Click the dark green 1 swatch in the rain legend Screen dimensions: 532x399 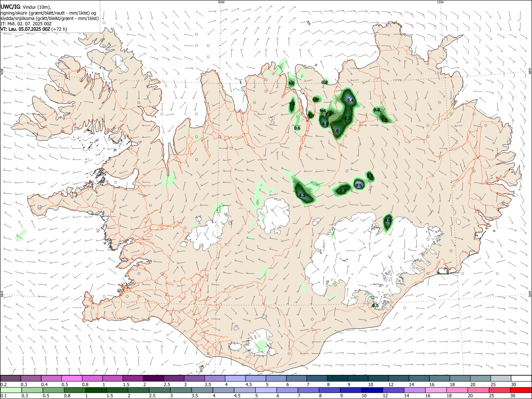coord(96,390)
